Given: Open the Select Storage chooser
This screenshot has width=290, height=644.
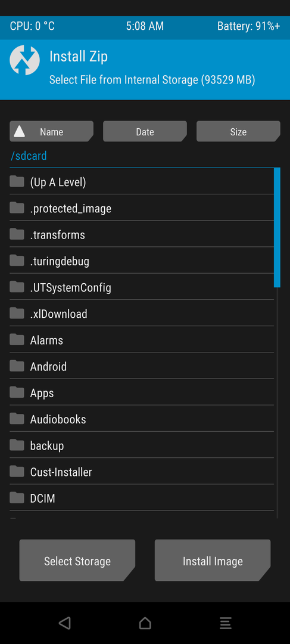Looking at the screenshot, I should click(x=77, y=561).
